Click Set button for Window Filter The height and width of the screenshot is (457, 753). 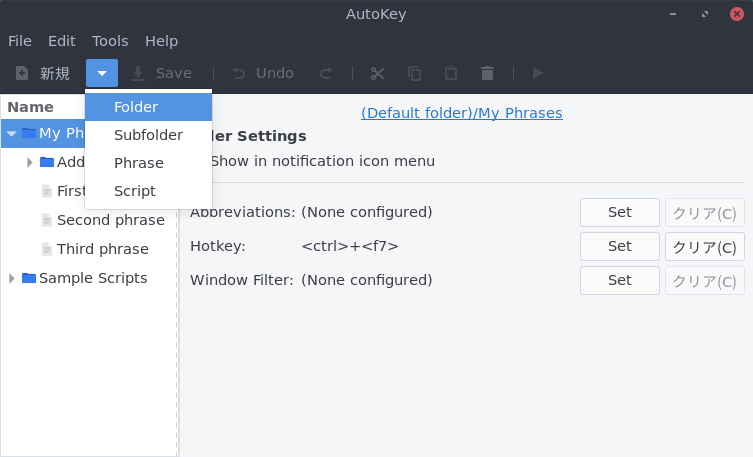click(x=619, y=280)
